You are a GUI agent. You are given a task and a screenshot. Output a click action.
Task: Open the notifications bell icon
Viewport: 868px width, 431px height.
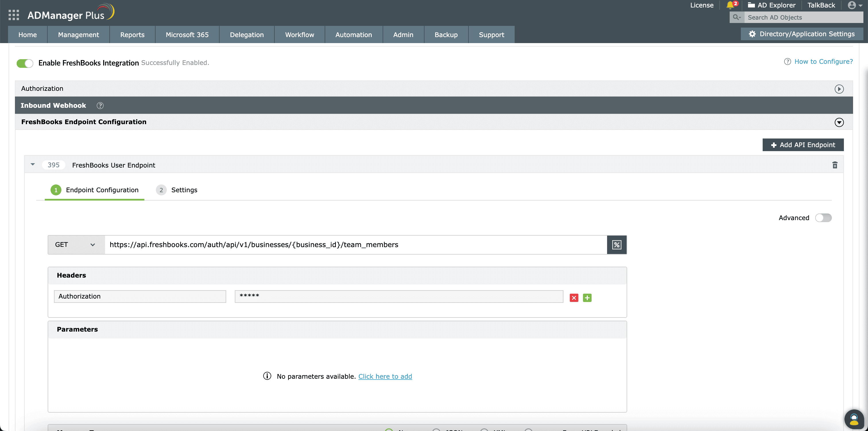[x=731, y=5]
